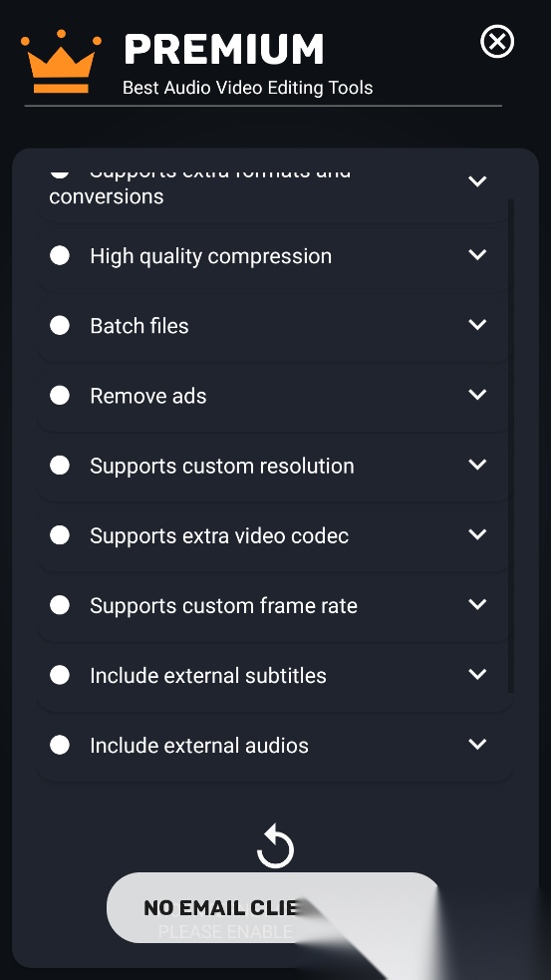Expand Include external subtitles chevron
The image size is (551, 980).
click(x=477, y=674)
